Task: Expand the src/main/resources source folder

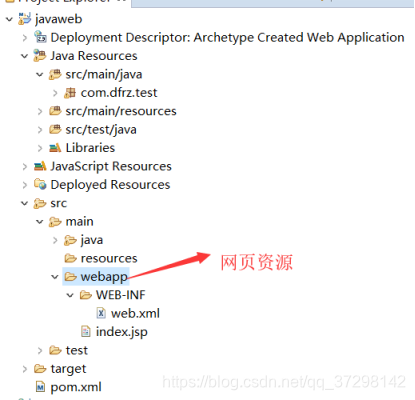Action: (x=40, y=111)
